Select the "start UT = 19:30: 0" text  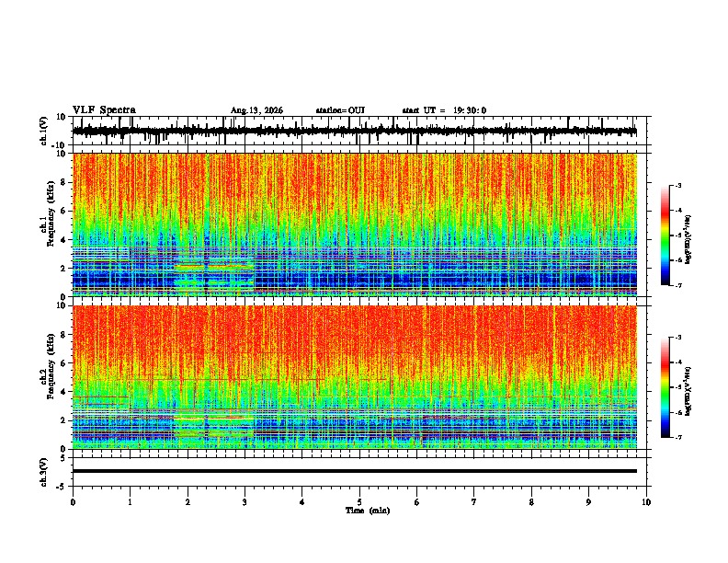(x=444, y=110)
